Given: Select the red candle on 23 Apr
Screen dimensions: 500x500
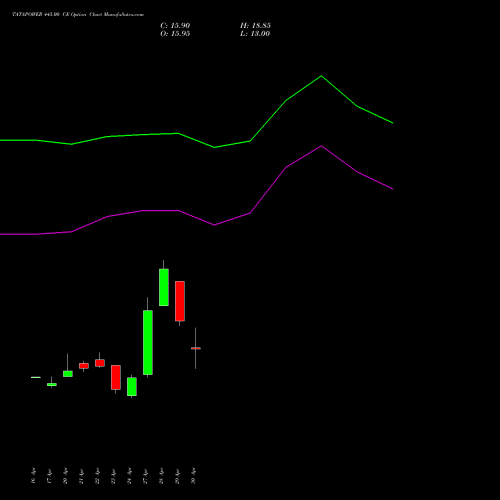Looking at the screenshot, I should (x=116, y=377).
